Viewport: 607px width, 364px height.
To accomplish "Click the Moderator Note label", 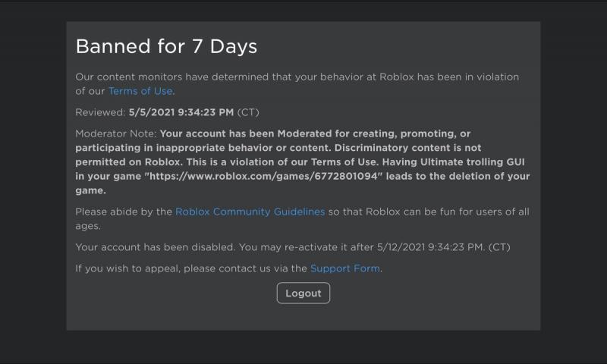I will (x=116, y=133).
